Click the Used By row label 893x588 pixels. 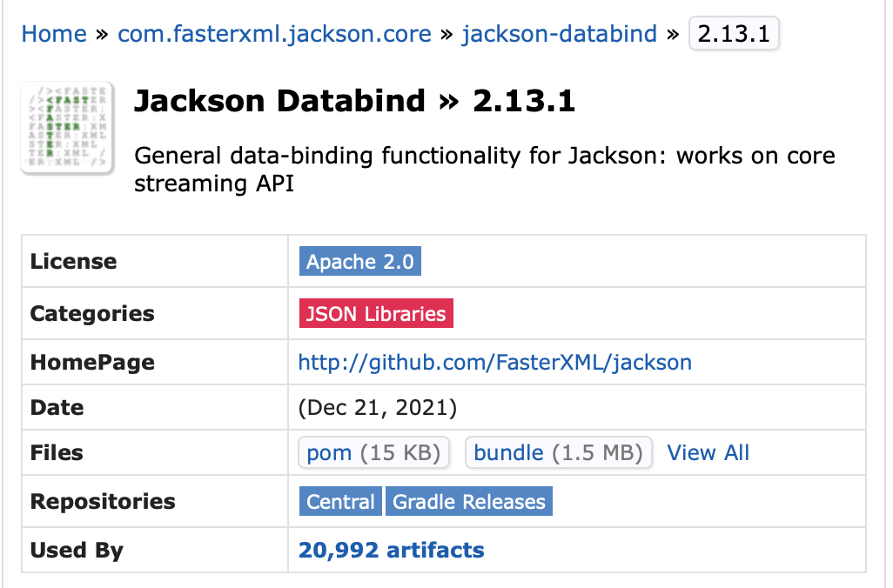(77, 551)
